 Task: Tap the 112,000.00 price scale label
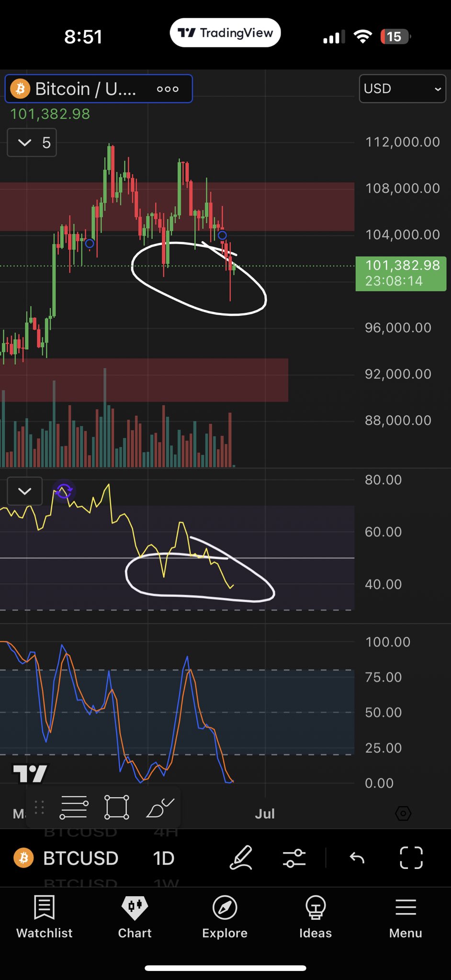[403, 142]
